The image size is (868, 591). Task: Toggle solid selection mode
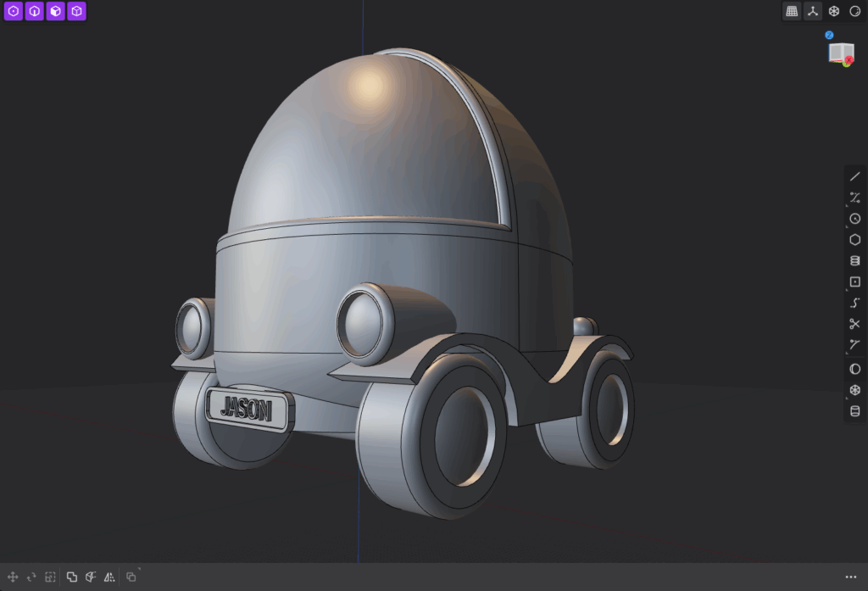[76, 12]
